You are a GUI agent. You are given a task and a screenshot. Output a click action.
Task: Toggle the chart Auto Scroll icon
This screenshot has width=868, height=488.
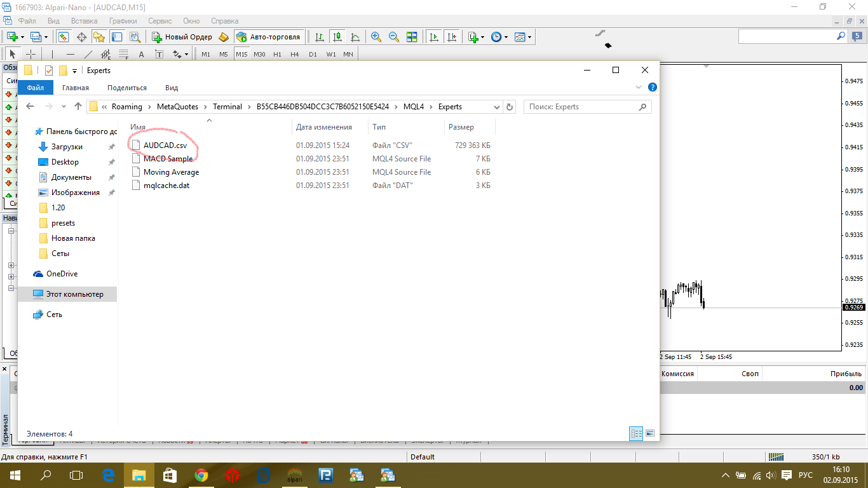pyautogui.click(x=434, y=37)
